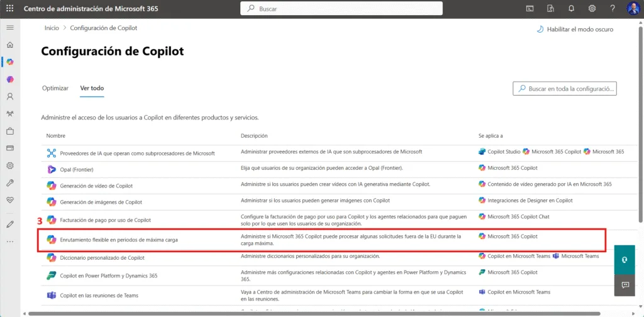Viewport: 644px width, 317px height.
Task: Open Copilot en las reuniones de Teams
Action: click(x=99, y=295)
